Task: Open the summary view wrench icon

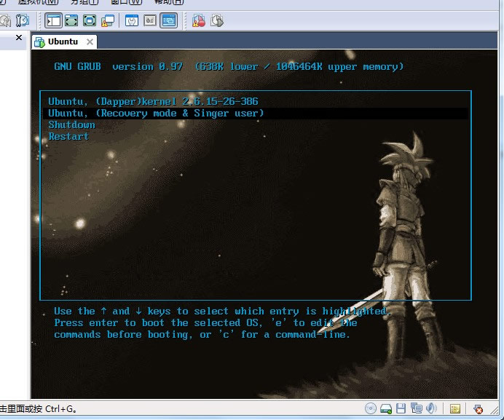Action: [x=132, y=21]
